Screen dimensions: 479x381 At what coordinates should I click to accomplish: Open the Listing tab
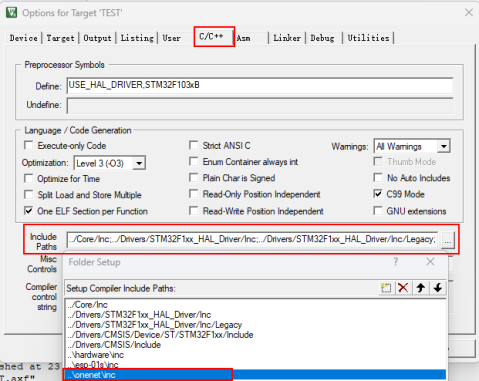coord(137,38)
